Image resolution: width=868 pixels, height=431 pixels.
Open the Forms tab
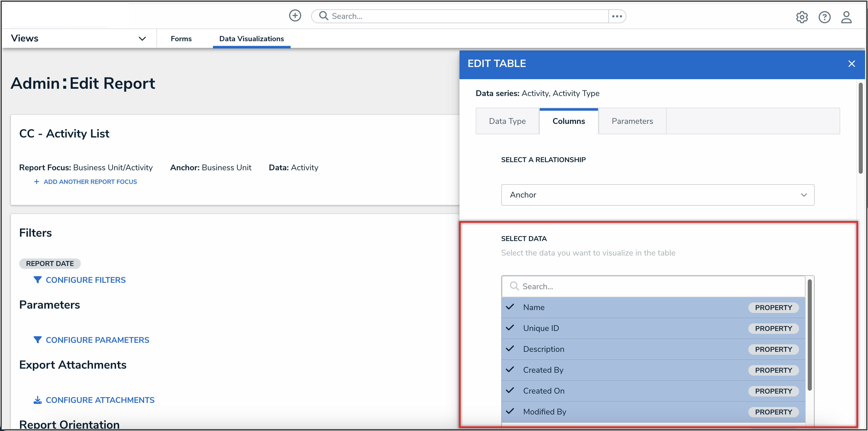tap(181, 39)
